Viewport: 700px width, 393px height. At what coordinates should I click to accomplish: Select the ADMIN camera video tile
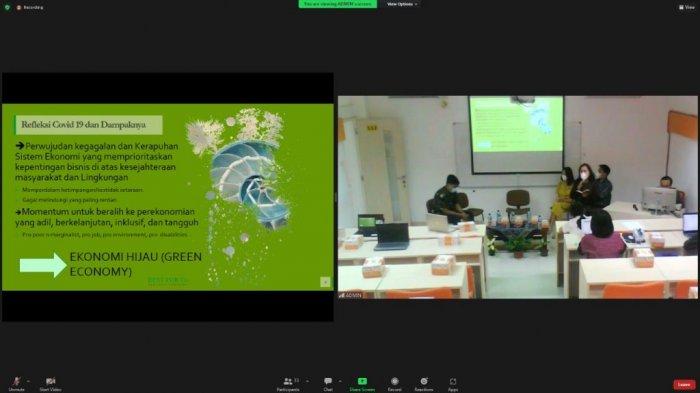pos(518,197)
